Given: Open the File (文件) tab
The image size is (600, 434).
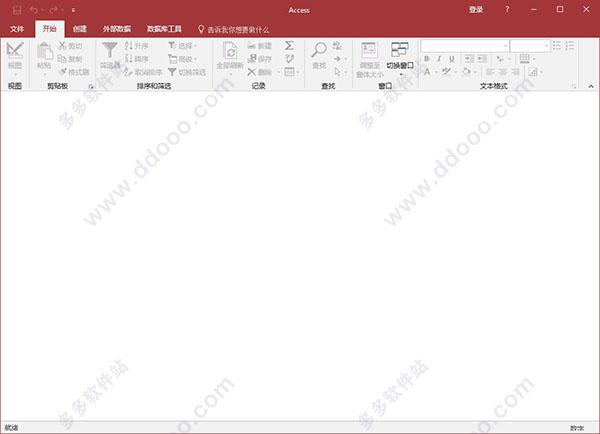Looking at the screenshot, I should click(x=17, y=29).
